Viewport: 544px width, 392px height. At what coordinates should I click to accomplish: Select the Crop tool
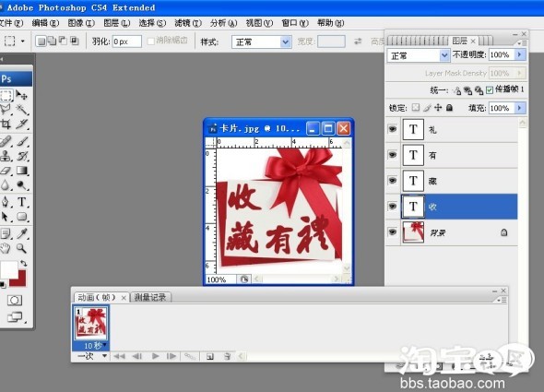[6, 124]
